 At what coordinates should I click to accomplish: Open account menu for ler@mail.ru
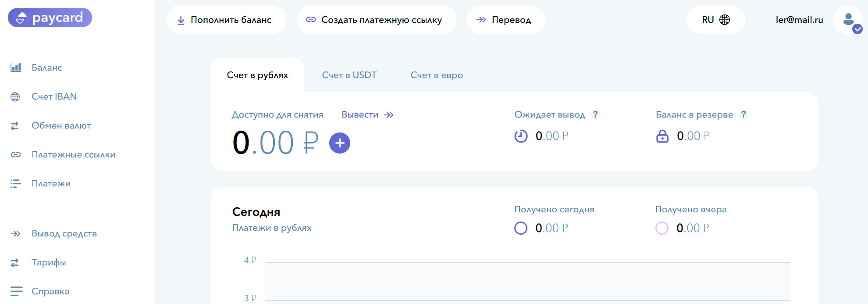tap(799, 20)
